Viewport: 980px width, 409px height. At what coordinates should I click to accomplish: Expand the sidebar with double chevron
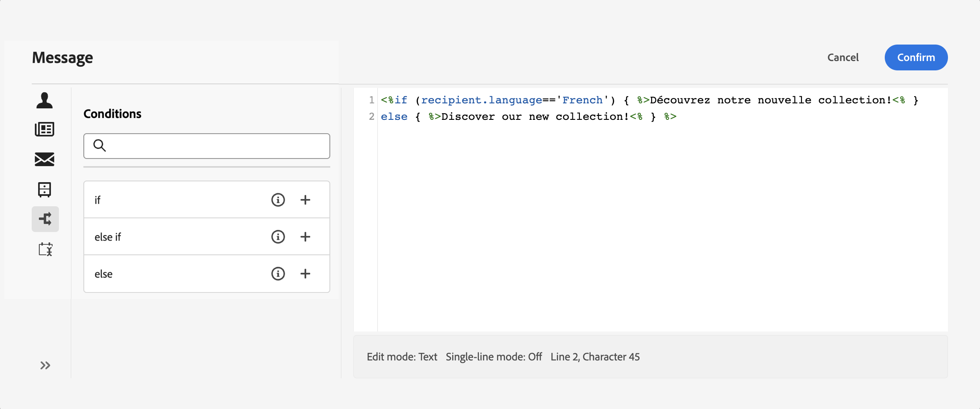(45, 366)
